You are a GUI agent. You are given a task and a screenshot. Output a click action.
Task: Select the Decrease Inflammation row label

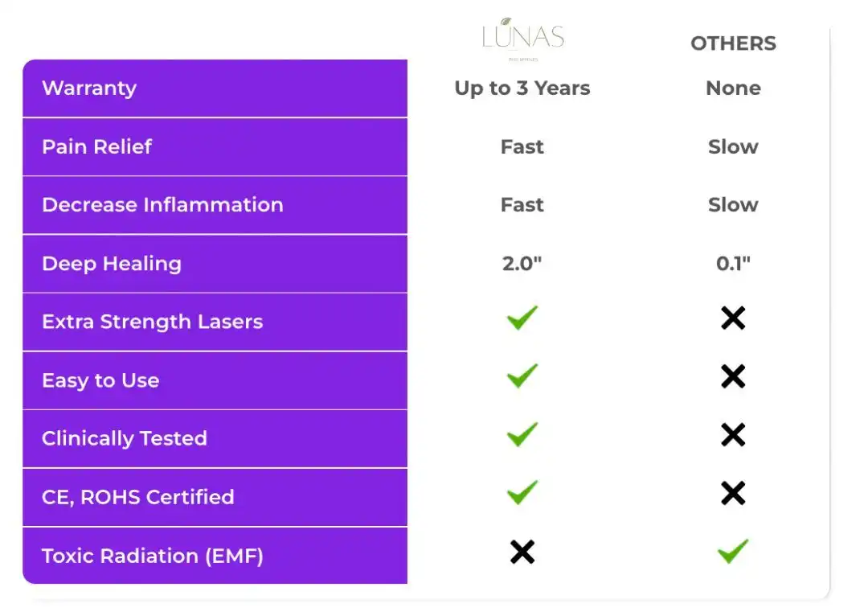pos(162,205)
